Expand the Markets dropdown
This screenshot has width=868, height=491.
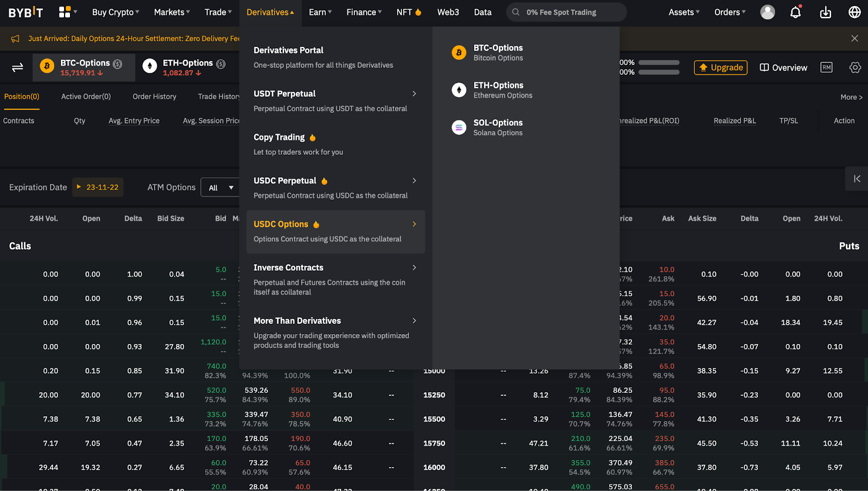172,12
